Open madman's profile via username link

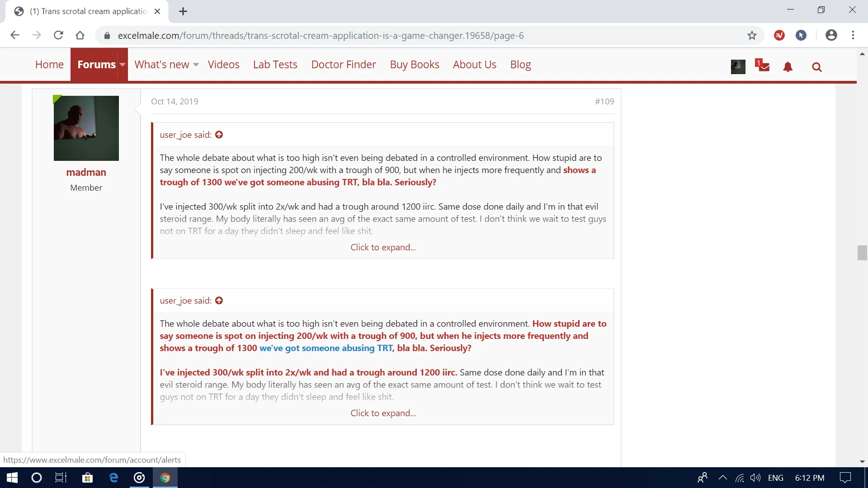[86, 172]
